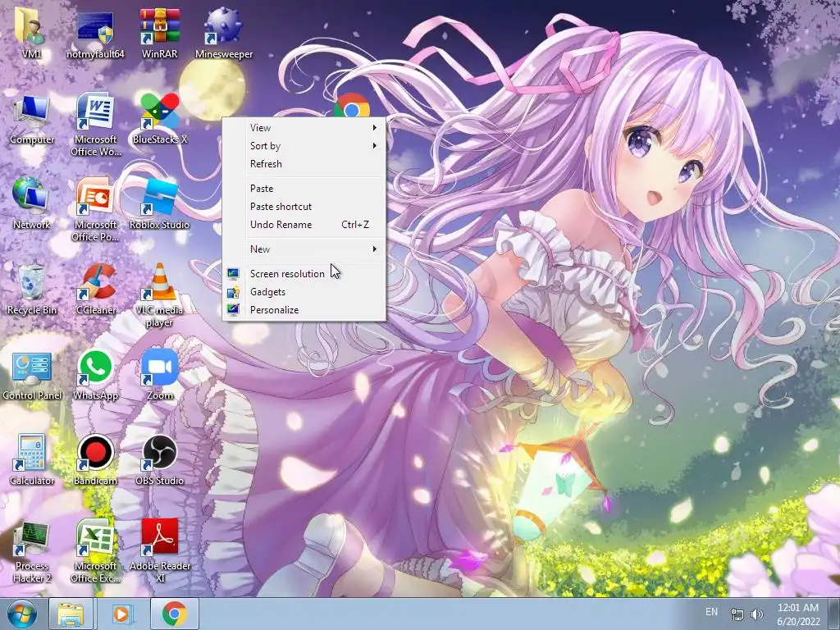Select the WhatsApp shortcut icon

[x=95, y=375]
